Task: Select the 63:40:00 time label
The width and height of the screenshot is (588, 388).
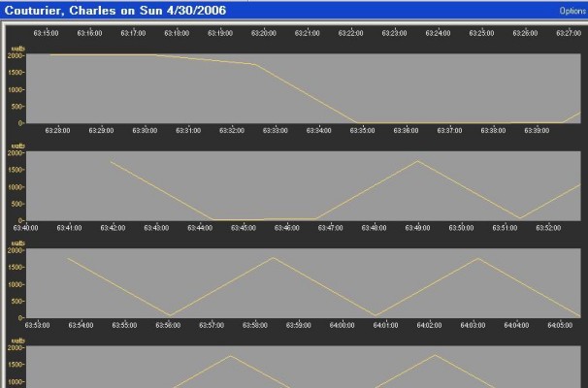Action: [25, 228]
